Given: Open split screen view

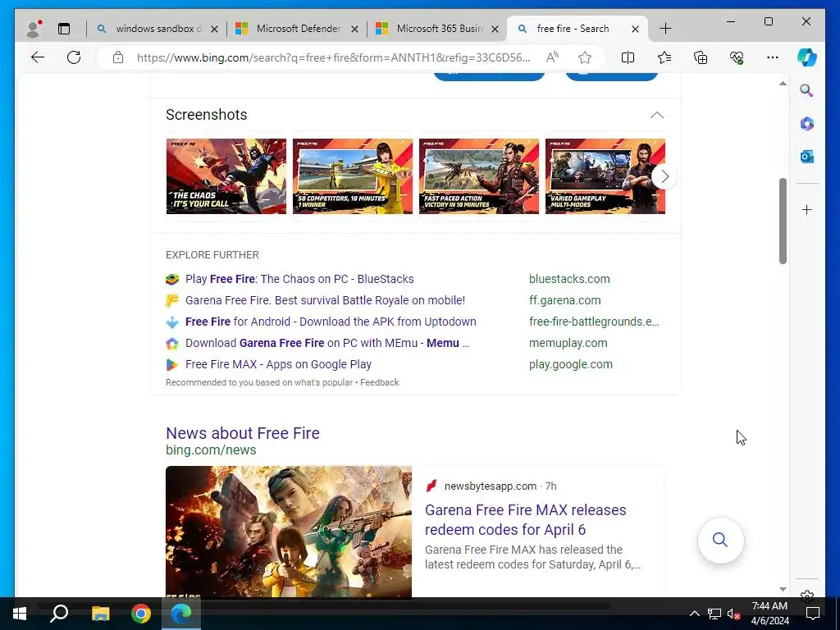Looking at the screenshot, I should point(628,57).
